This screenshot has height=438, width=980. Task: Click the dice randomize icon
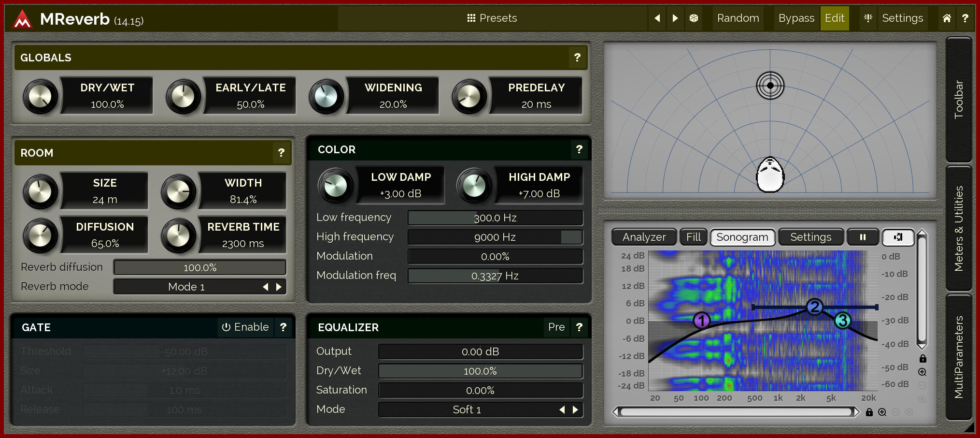[694, 18]
